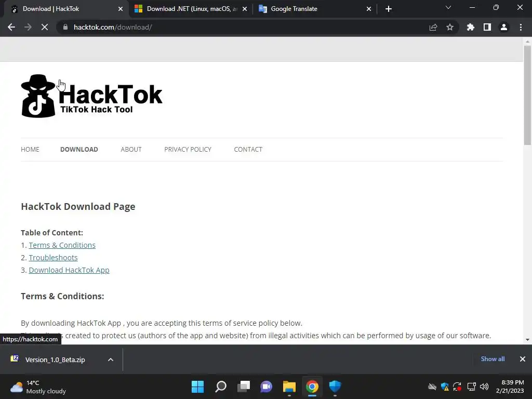532x399 pixels.
Task: Bookmark this page with the star
Action: [450, 27]
